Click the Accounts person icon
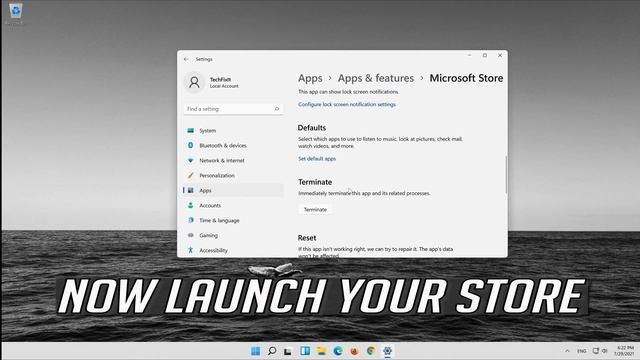640x360 pixels. [191, 205]
